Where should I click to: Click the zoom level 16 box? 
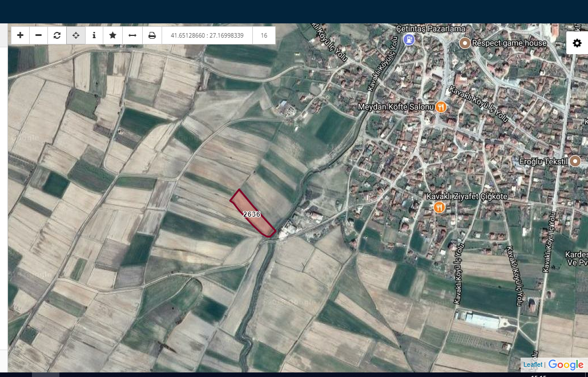tap(264, 35)
